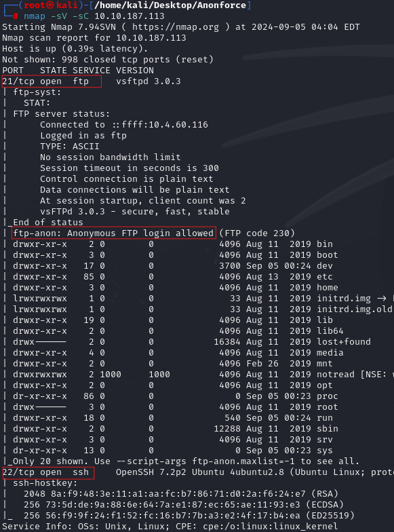Click the vsftpd 3.0.3 version text

[x=148, y=81]
